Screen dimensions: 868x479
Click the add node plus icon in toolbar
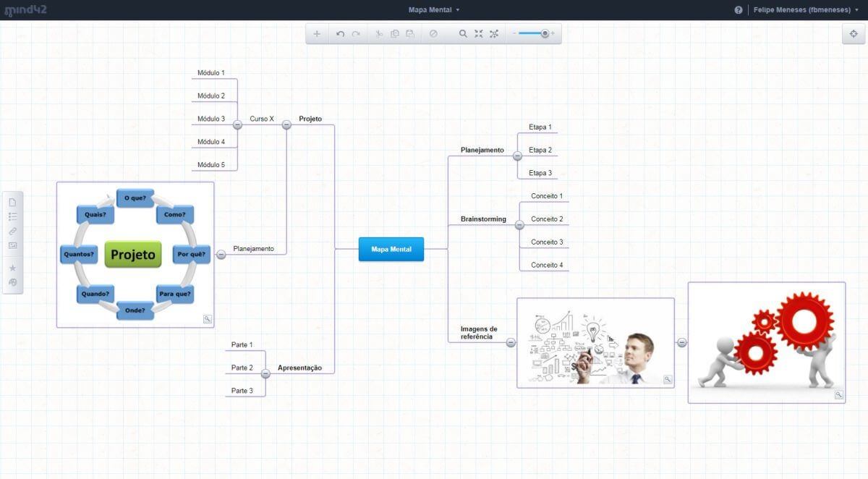[x=317, y=34]
